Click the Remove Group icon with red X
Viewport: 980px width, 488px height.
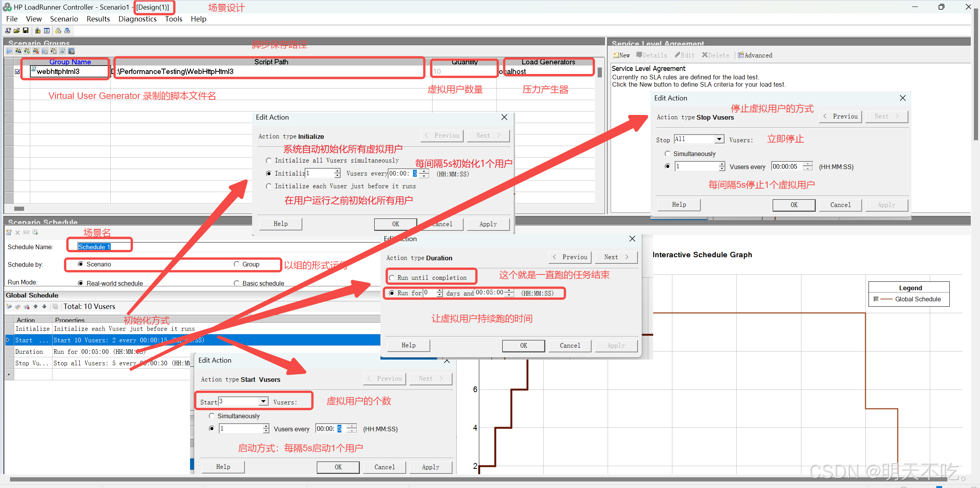pos(36,51)
